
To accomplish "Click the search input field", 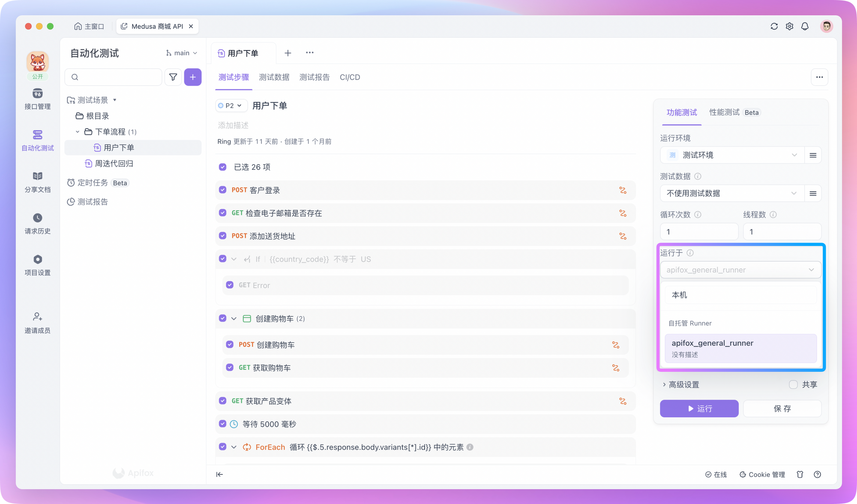I will click(114, 77).
